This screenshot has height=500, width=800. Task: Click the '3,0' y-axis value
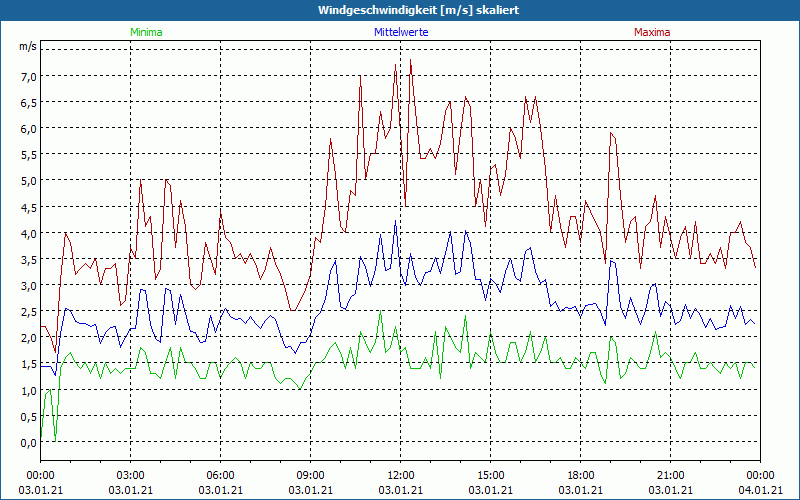click(29, 286)
